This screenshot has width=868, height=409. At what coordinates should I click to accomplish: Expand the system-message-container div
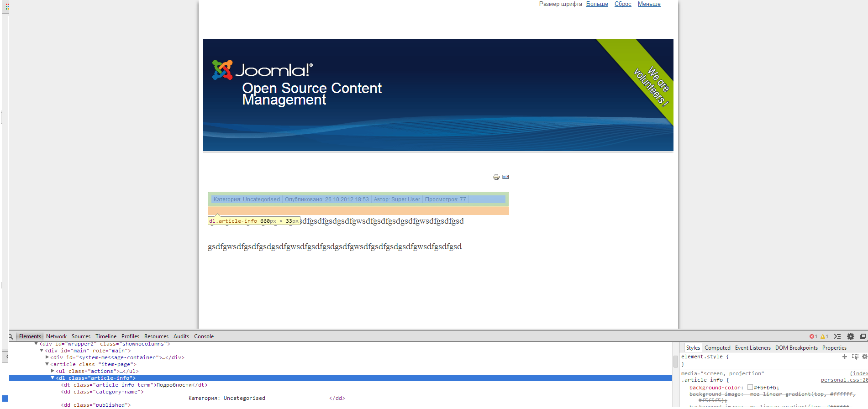tap(47, 357)
